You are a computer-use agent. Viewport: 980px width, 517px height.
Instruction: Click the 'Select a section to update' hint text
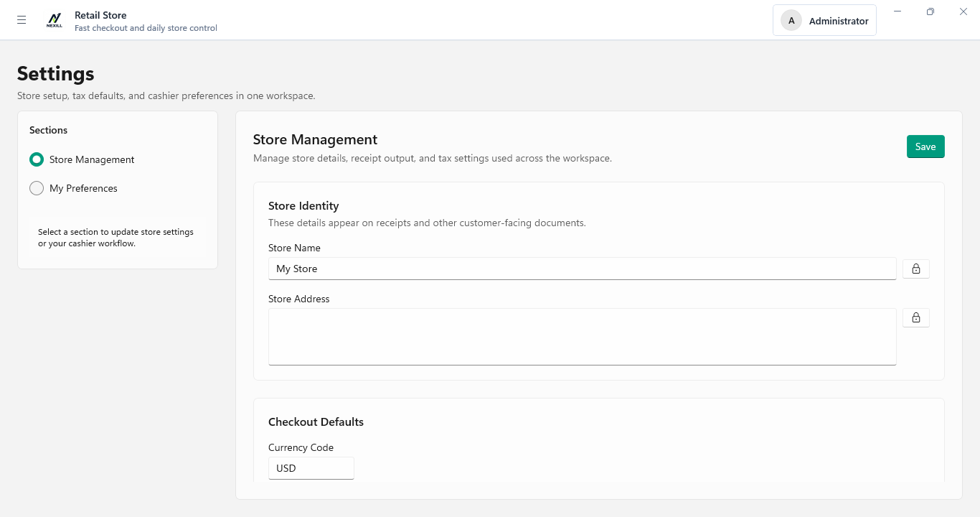[116, 238]
